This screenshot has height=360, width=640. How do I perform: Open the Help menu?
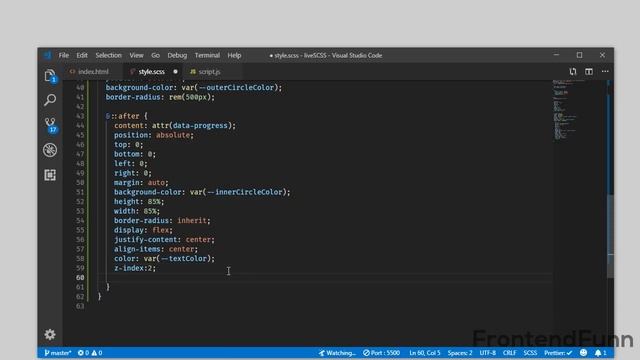pyautogui.click(x=234, y=55)
